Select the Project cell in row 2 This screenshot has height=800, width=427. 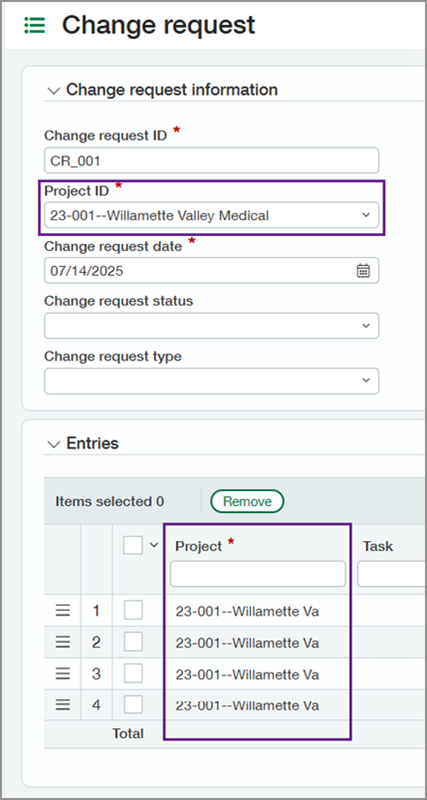(x=258, y=643)
